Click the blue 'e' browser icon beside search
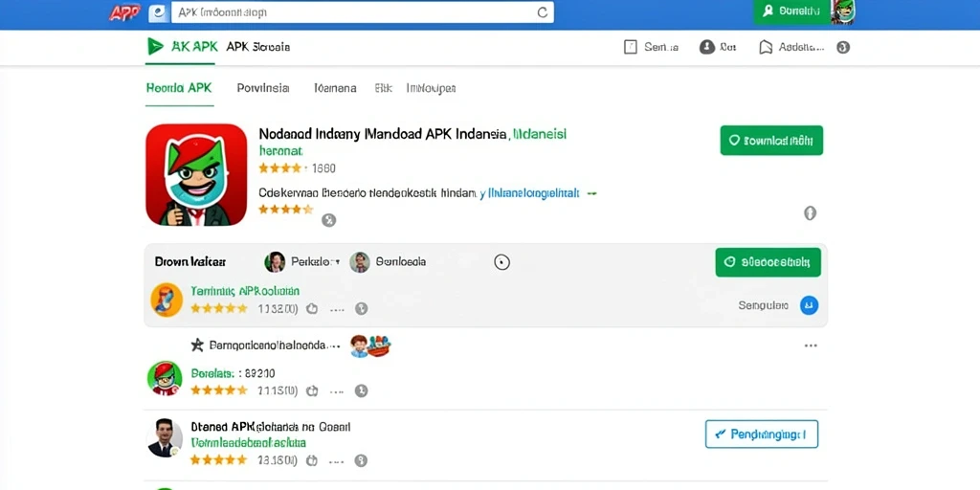The width and height of the screenshot is (980, 490). click(159, 12)
